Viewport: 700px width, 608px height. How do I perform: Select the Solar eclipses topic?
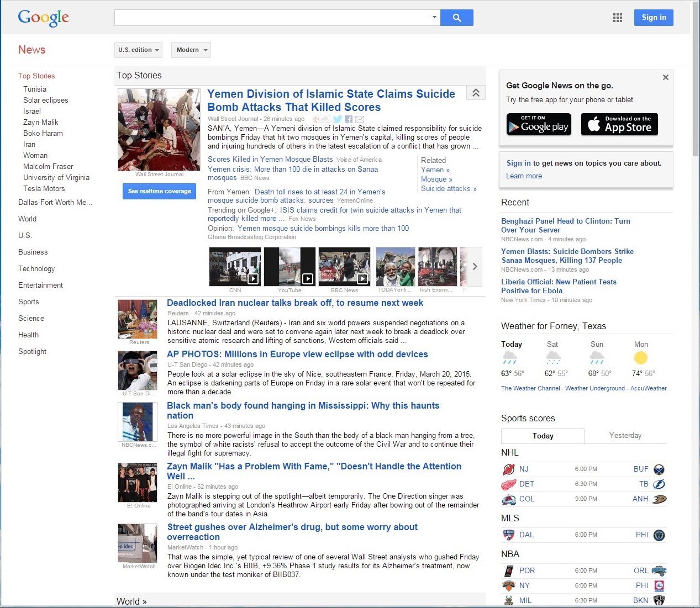pyautogui.click(x=46, y=101)
